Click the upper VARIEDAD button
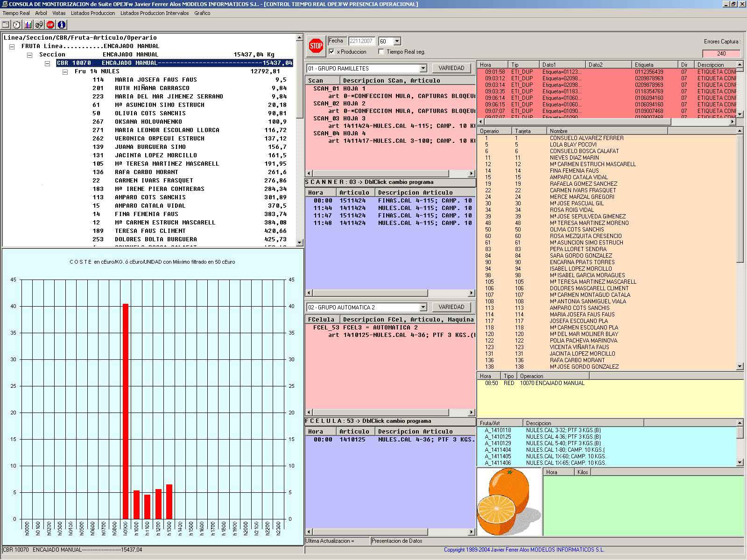 [451, 68]
